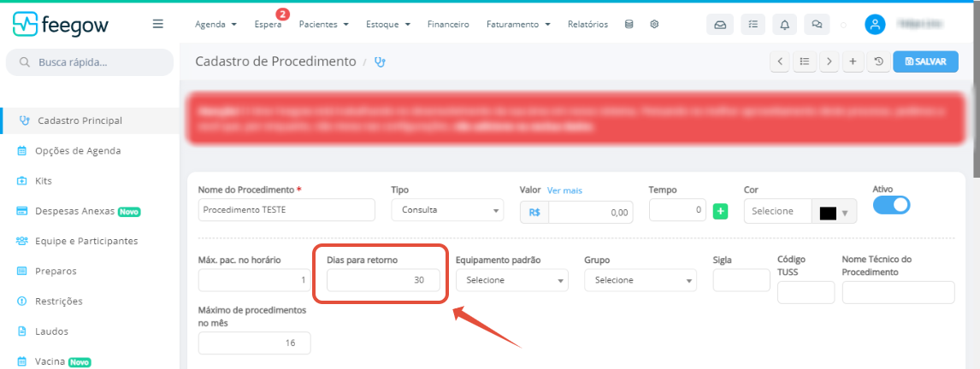Screen dimensions: 980x369
Task: Click the Despesas Anexas card icon
Action: point(22,211)
